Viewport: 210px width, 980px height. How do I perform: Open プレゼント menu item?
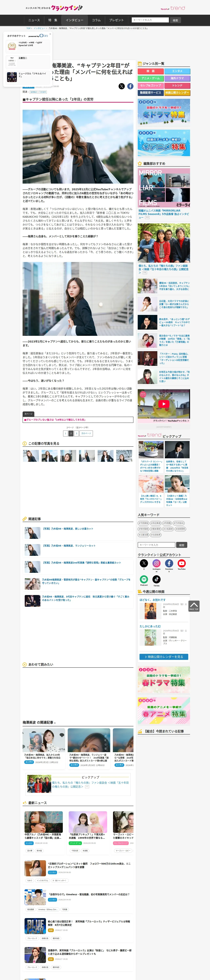117,20
